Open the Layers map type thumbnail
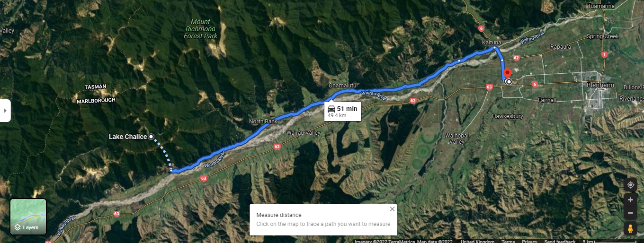The height and width of the screenshot is (243, 644). click(28, 217)
